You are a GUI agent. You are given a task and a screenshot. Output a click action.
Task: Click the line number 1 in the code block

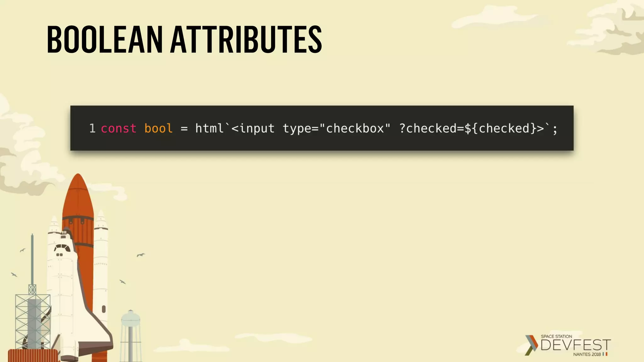pyautogui.click(x=92, y=129)
